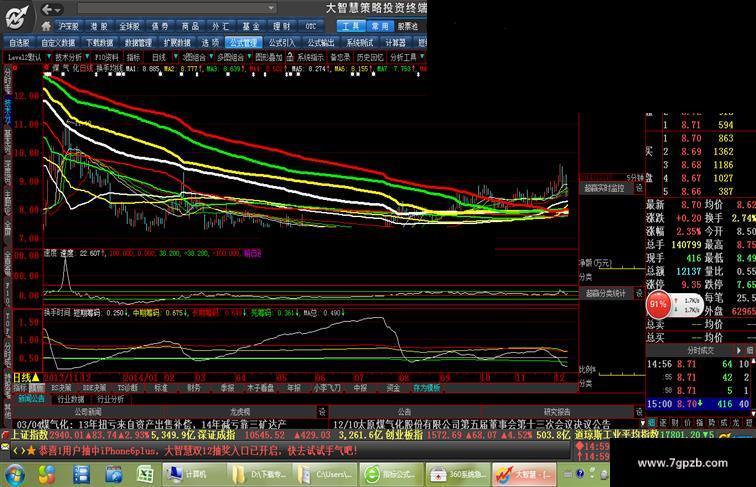Open 公式引入 tool

click(x=282, y=43)
